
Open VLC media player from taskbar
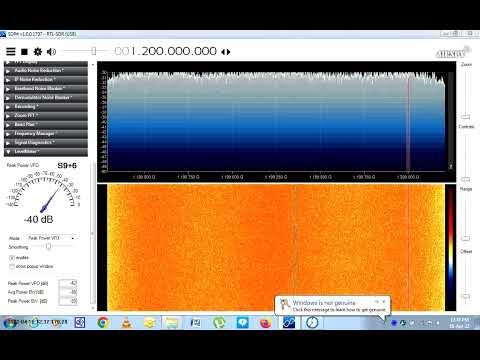(127, 323)
